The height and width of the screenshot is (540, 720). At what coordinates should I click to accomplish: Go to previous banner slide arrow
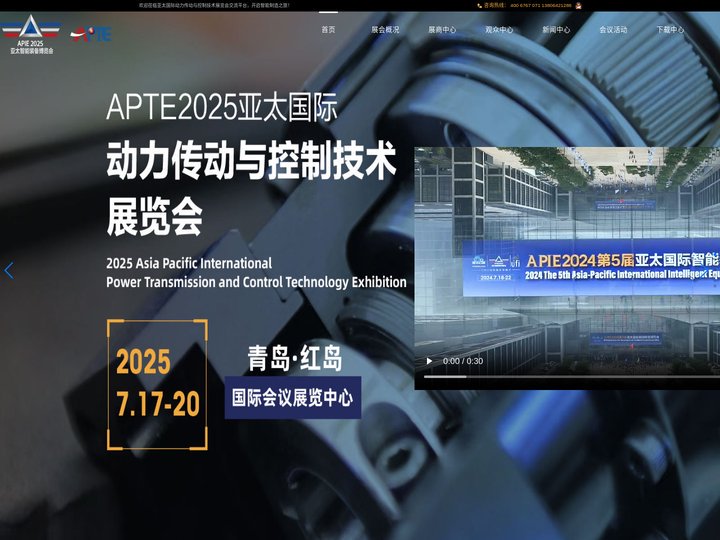pyautogui.click(x=9, y=270)
